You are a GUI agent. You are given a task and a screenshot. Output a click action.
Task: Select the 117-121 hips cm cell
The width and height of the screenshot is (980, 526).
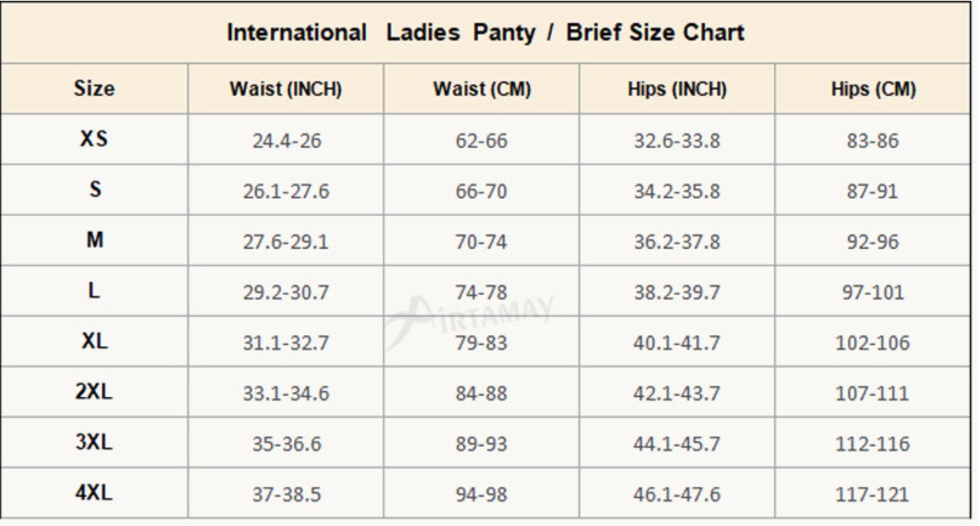click(x=873, y=495)
